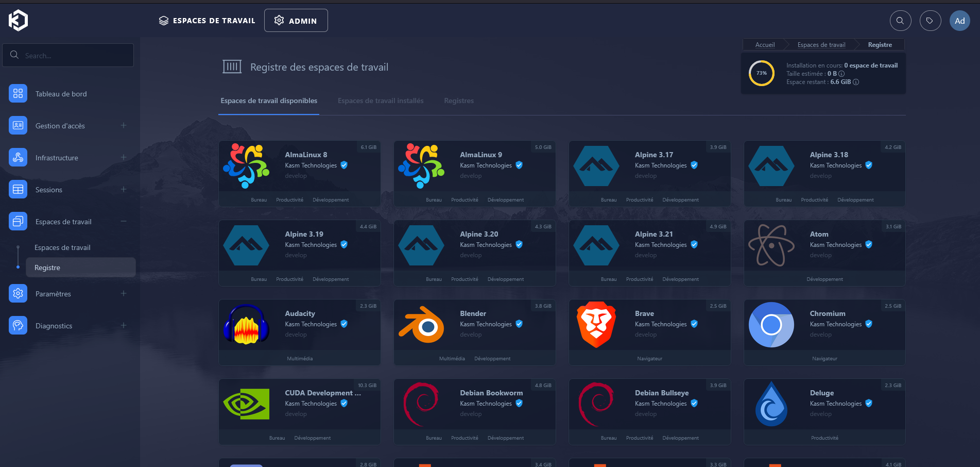The height and width of the screenshot is (467, 980).
Task: Click the Paramètres gear sidebar icon
Action: (18, 293)
